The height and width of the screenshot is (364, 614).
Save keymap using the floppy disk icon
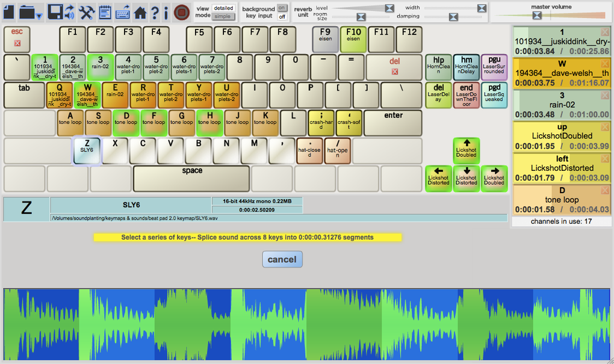[x=55, y=12]
